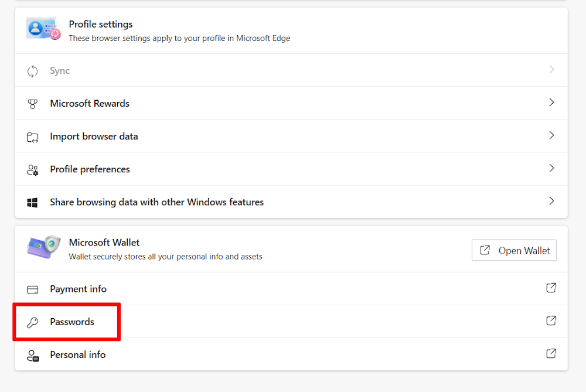The width and height of the screenshot is (586, 392).
Task: Click 'Wallet securely stores all your personal info' text
Action: click(x=166, y=257)
